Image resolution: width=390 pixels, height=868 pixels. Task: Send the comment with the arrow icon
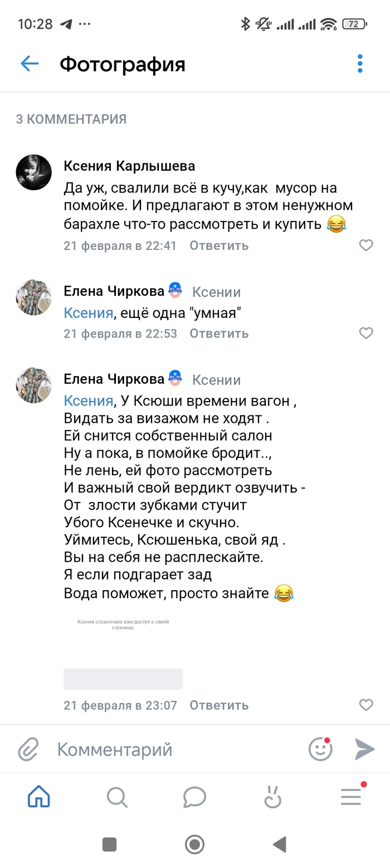click(363, 749)
